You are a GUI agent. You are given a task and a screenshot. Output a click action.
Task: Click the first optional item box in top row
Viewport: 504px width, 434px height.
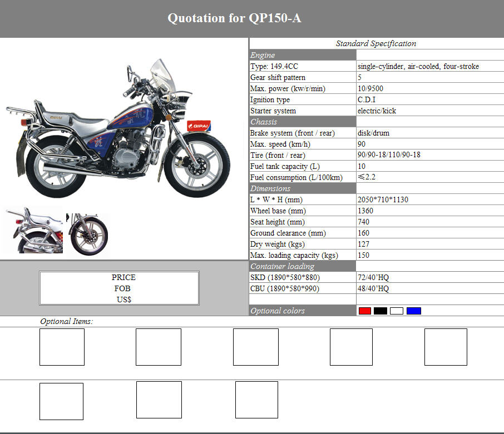pos(62,347)
